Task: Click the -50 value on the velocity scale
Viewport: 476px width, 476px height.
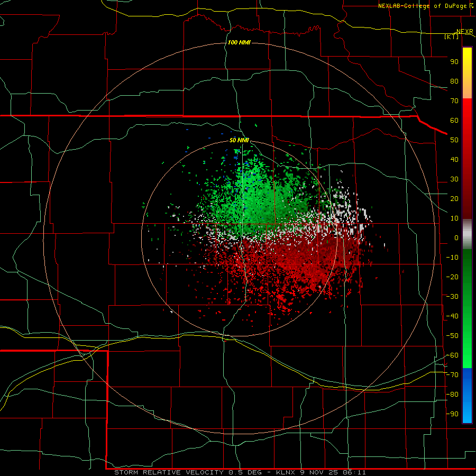Action: [452, 336]
